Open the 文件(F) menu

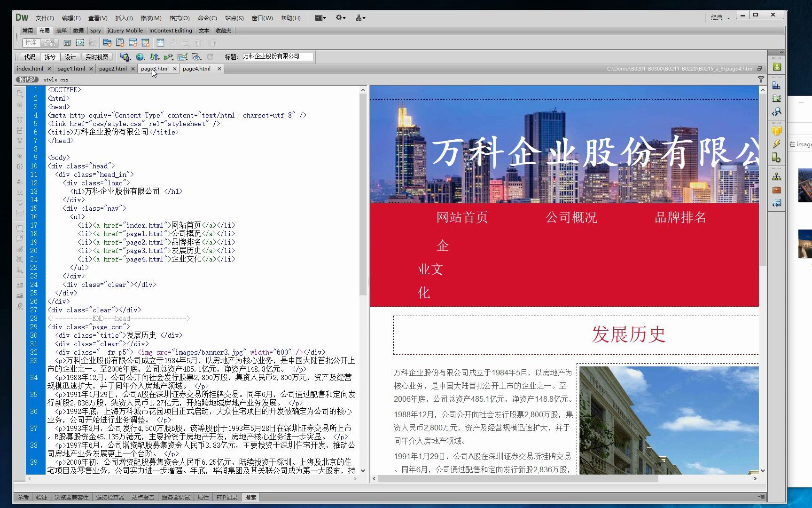pyautogui.click(x=45, y=18)
